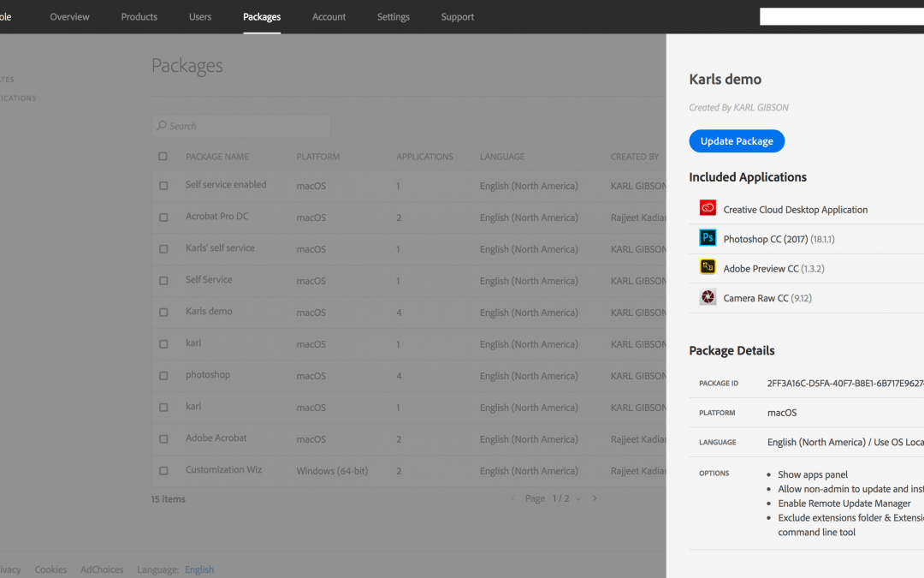Click '15 items' count text
Viewport: 924px width, 578px height.
[x=168, y=499]
